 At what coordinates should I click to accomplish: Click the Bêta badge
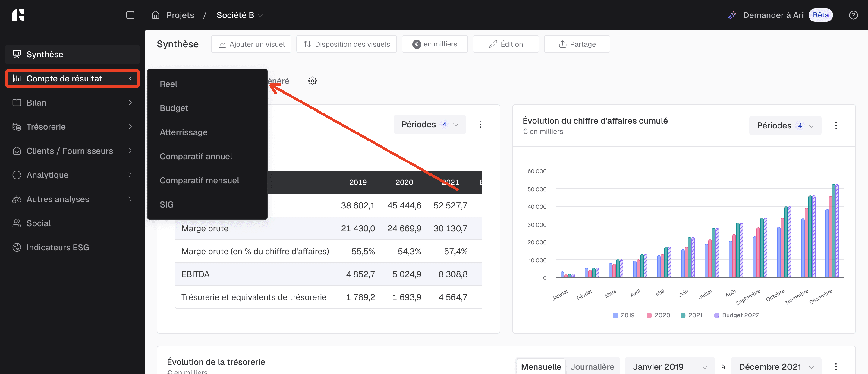pyautogui.click(x=820, y=15)
